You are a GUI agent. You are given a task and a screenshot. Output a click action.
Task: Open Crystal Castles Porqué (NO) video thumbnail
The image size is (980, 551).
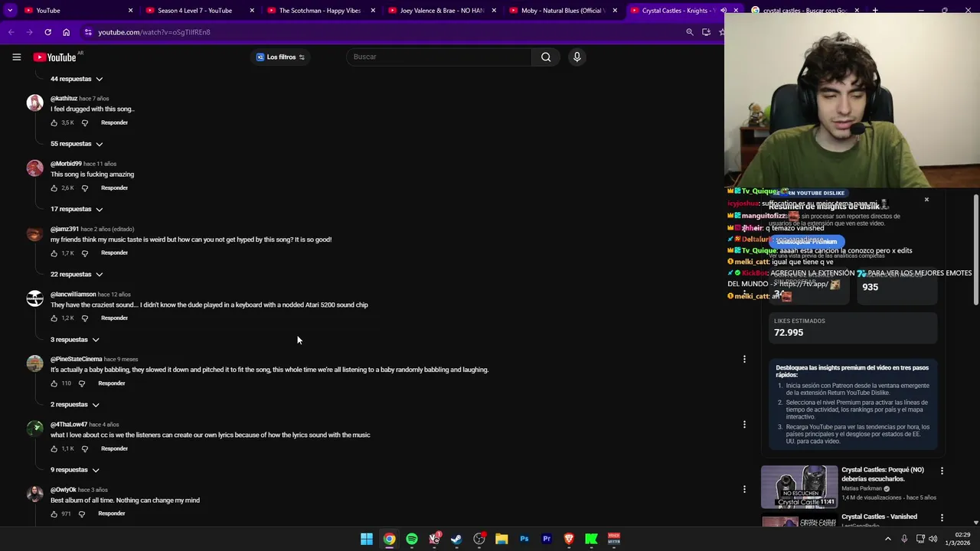coord(799,486)
